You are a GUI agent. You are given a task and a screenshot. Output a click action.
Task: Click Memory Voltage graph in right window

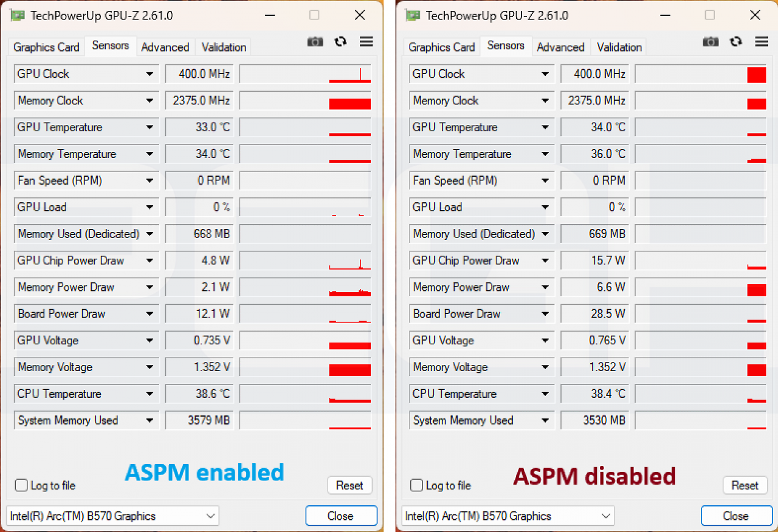[x=701, y=367]
